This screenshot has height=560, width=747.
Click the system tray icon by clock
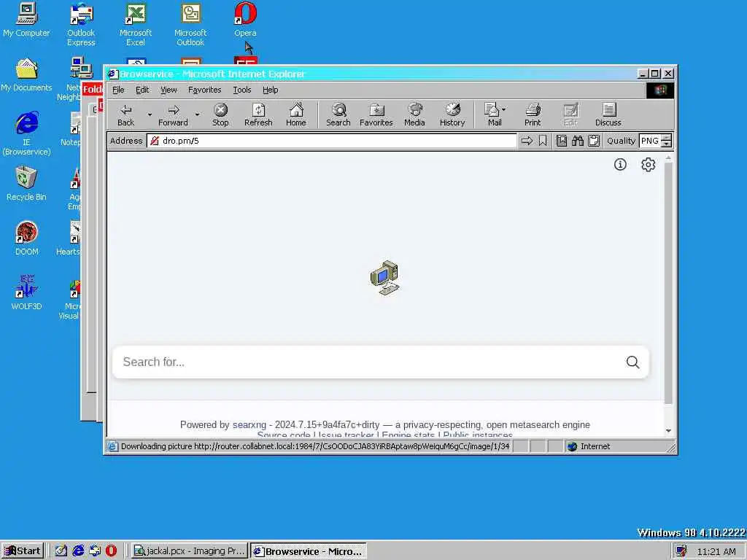tap(681, 551)
